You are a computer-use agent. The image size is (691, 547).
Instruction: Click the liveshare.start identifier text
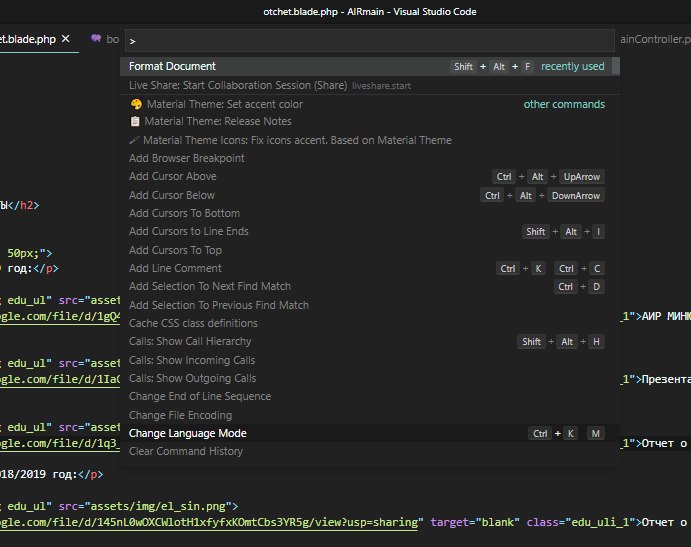tap(381, 86)
